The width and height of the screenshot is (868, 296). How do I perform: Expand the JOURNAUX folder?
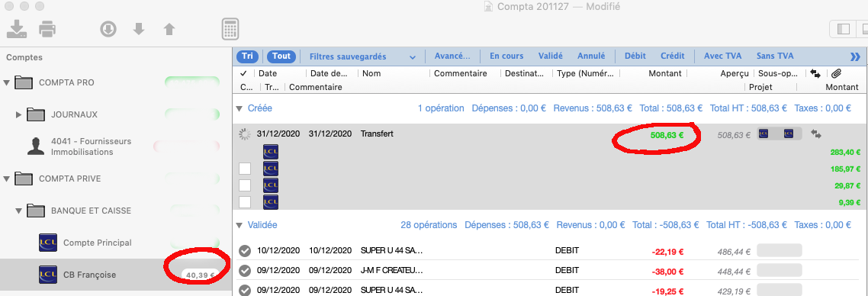[19, 114]
